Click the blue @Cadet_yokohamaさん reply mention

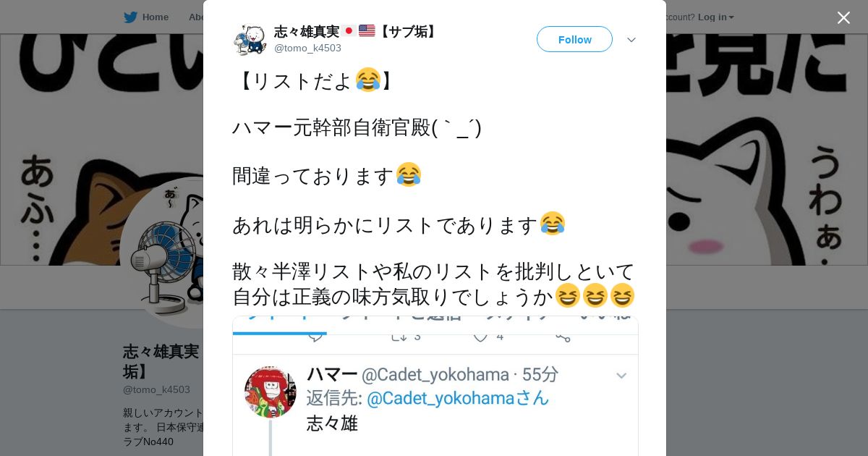pyautogui.click(x=458, y=398)
